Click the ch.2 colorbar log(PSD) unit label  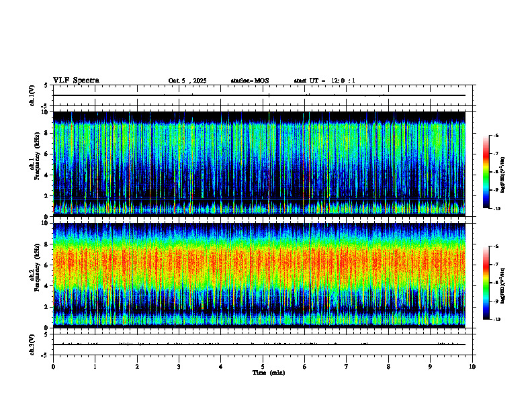click(503, 285)
